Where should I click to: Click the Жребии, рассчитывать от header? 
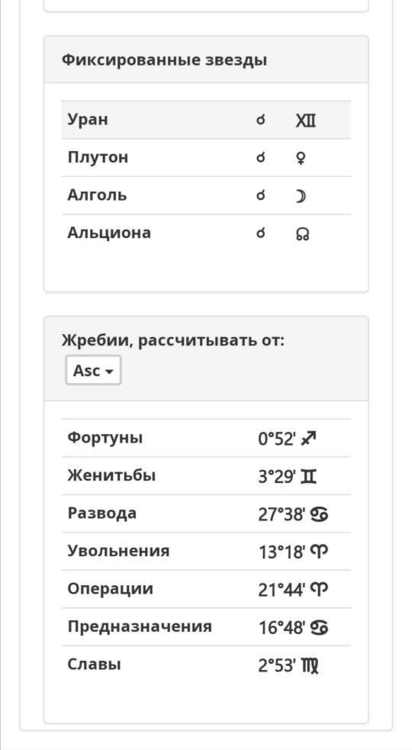pos(173,341)
